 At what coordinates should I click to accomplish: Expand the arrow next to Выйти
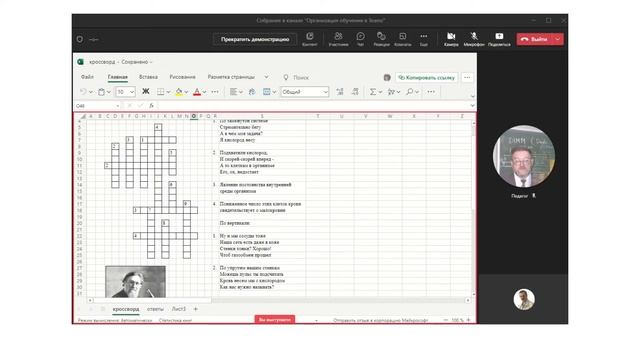click(x=558, y=39)
